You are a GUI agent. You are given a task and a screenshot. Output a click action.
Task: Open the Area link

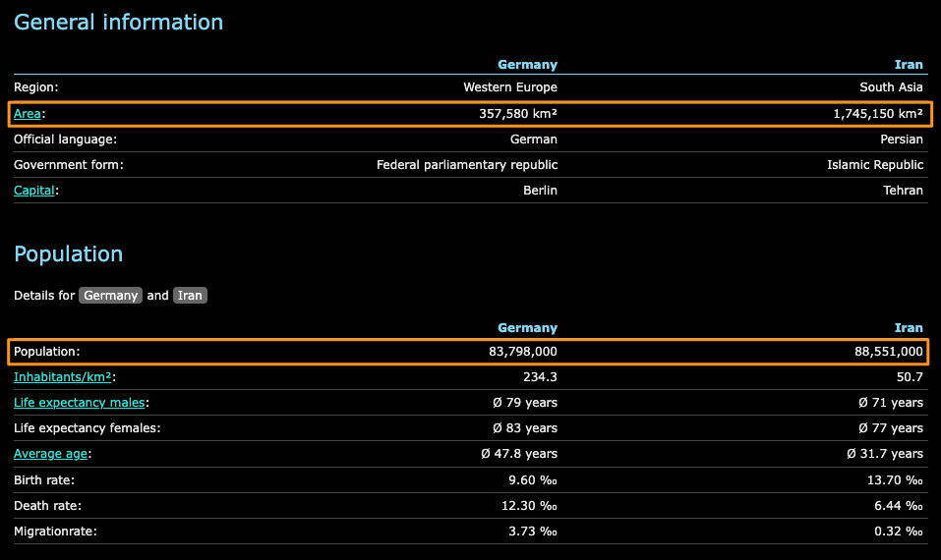28,114
